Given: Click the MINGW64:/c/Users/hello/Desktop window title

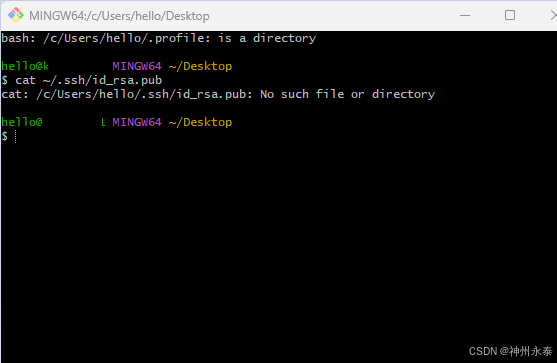Looking at the screenshot, I should point(119,16).
